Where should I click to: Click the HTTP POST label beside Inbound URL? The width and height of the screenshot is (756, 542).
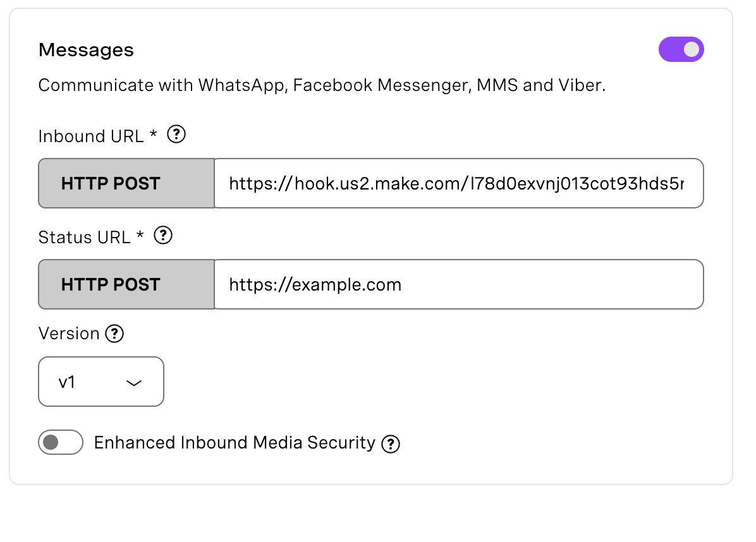coord(109,183)
